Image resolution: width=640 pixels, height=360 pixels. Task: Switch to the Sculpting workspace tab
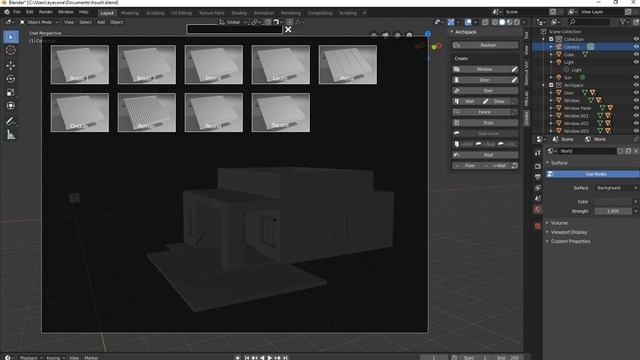point(155,13)
